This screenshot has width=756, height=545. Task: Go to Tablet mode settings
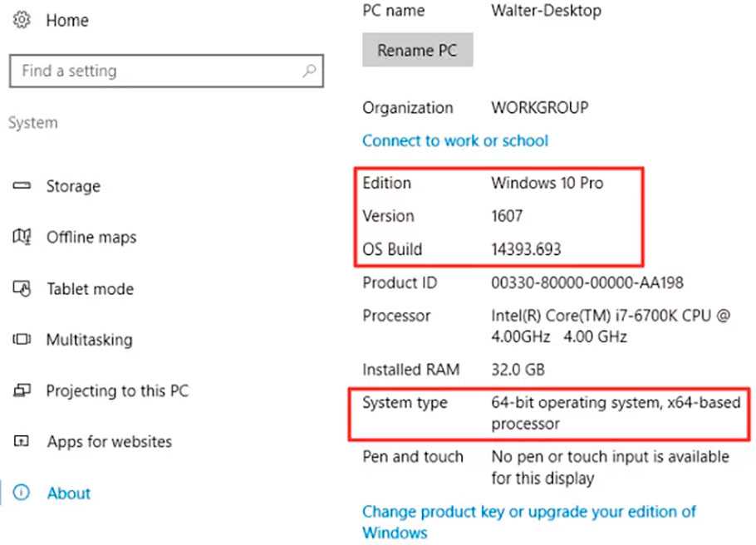click(x=90, y=289)
